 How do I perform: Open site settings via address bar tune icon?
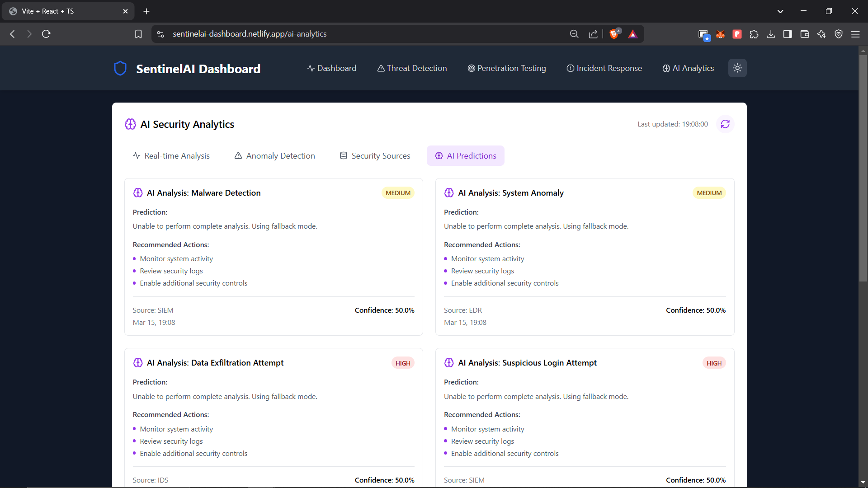160,34
